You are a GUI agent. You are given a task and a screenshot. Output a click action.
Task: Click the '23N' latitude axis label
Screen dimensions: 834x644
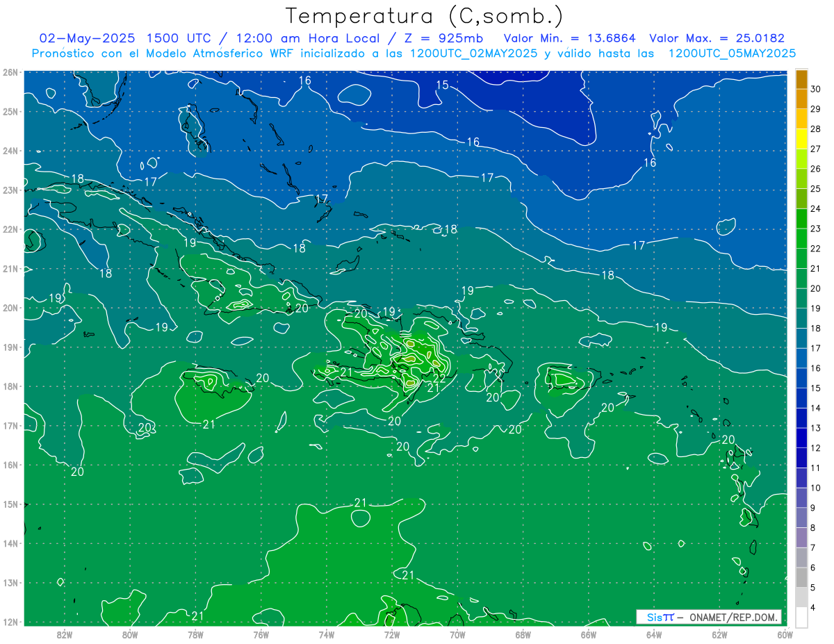10,190
